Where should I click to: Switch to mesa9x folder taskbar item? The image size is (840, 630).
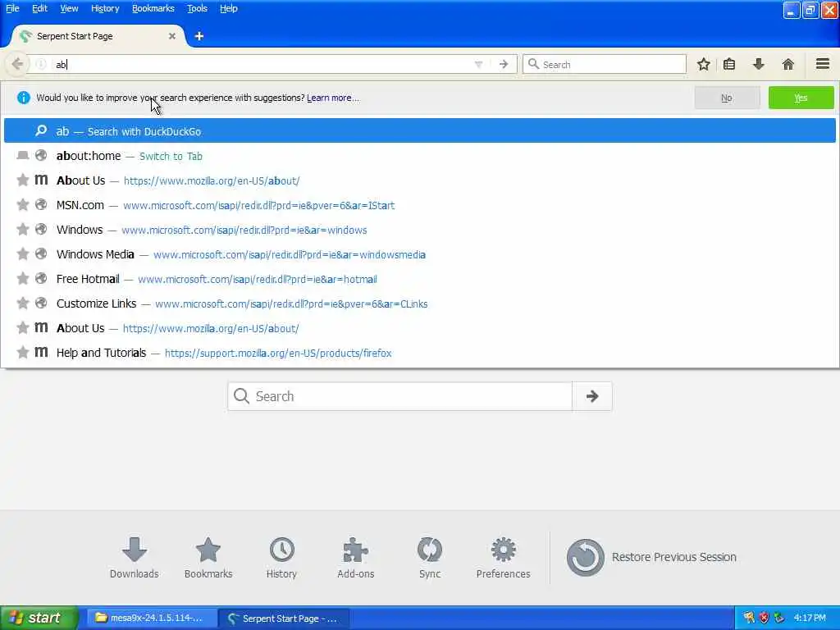pyautogui.click(x=151, y=619)
